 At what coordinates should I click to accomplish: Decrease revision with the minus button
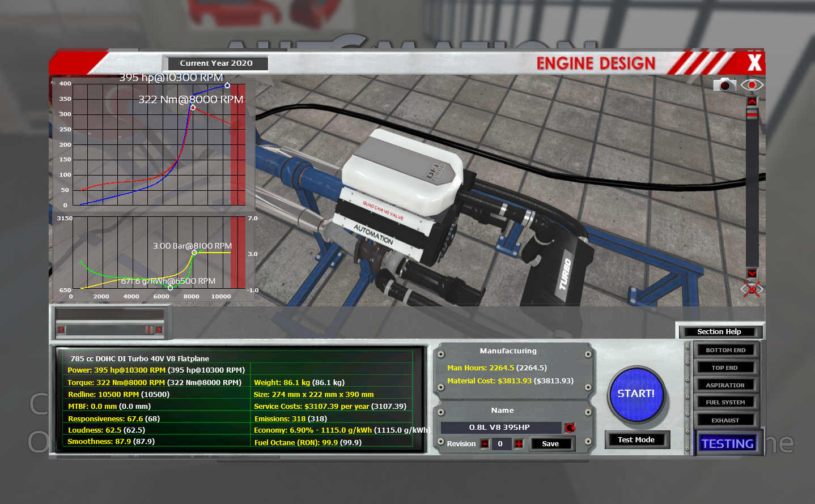485,444
